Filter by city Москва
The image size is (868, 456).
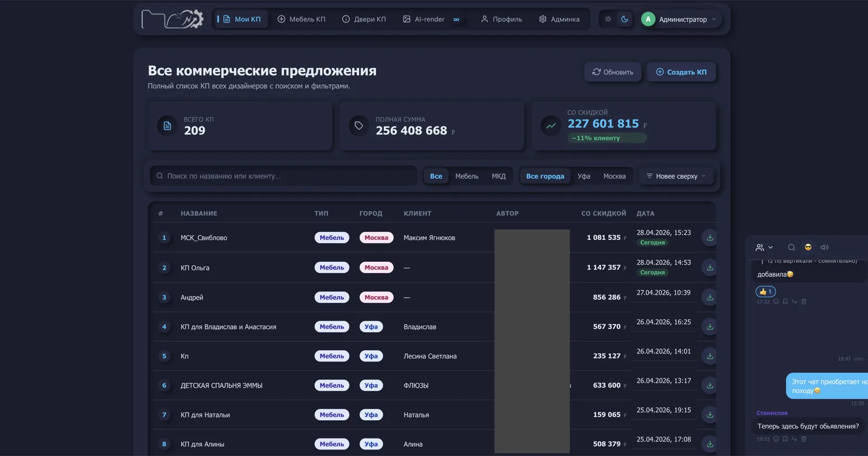[x=615, y=176]
